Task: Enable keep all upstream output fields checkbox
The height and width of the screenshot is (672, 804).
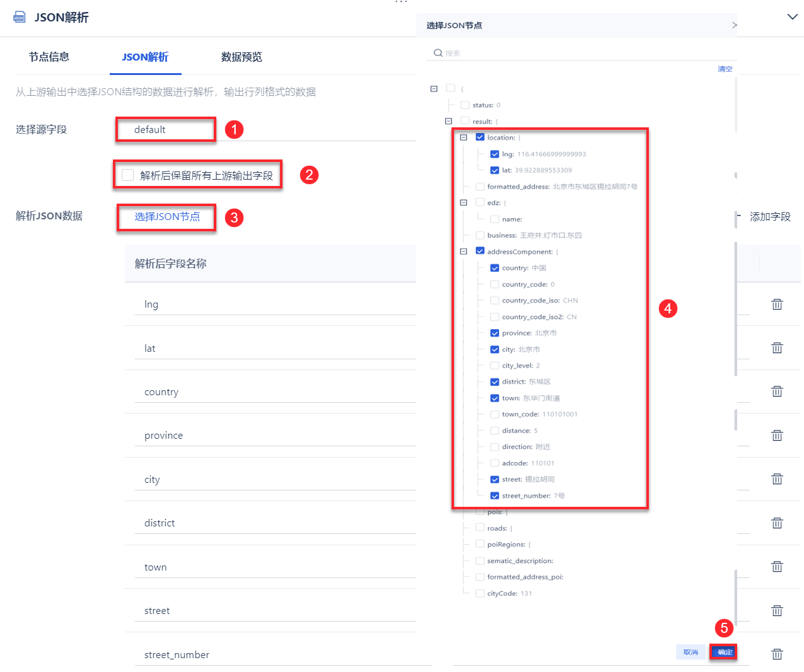Action: (128, 175)
